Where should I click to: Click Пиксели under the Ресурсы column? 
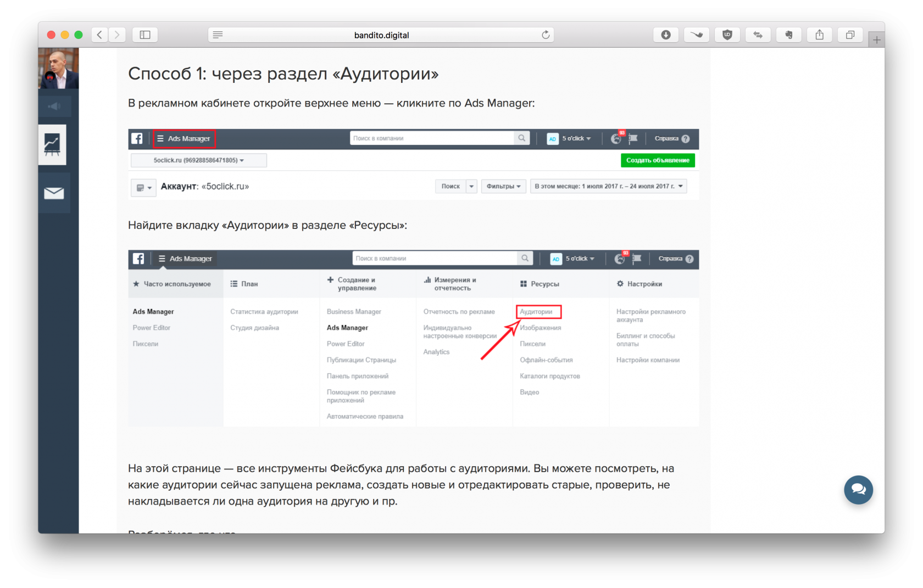click(533, 344)
